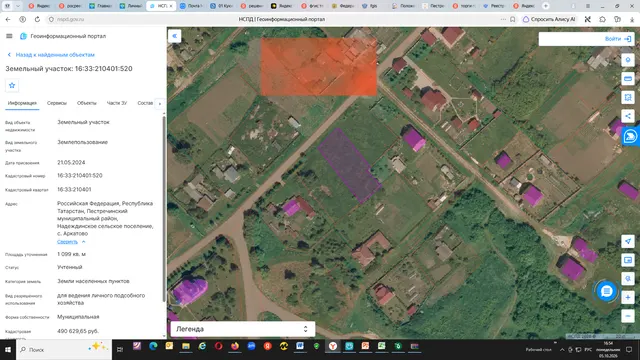Click the map search input field
Image resolution: width=640 pixels, height=360 pixels.
pyautogui.click(x=571, y=39)
